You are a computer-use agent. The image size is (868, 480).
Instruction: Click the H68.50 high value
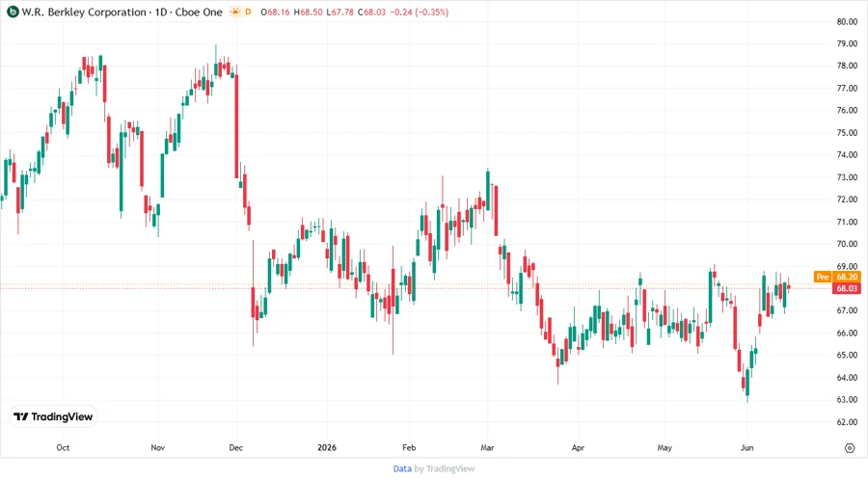[x=308, y=12]
